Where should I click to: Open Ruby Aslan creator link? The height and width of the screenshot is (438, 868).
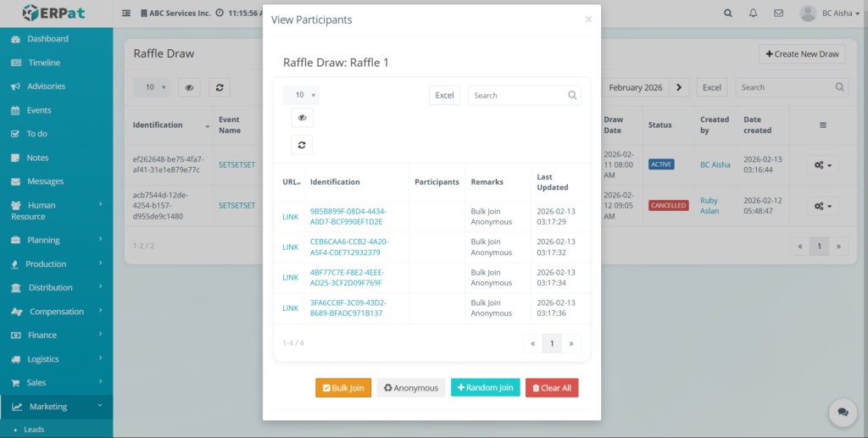pyautogui.click(x=709, y=206)
